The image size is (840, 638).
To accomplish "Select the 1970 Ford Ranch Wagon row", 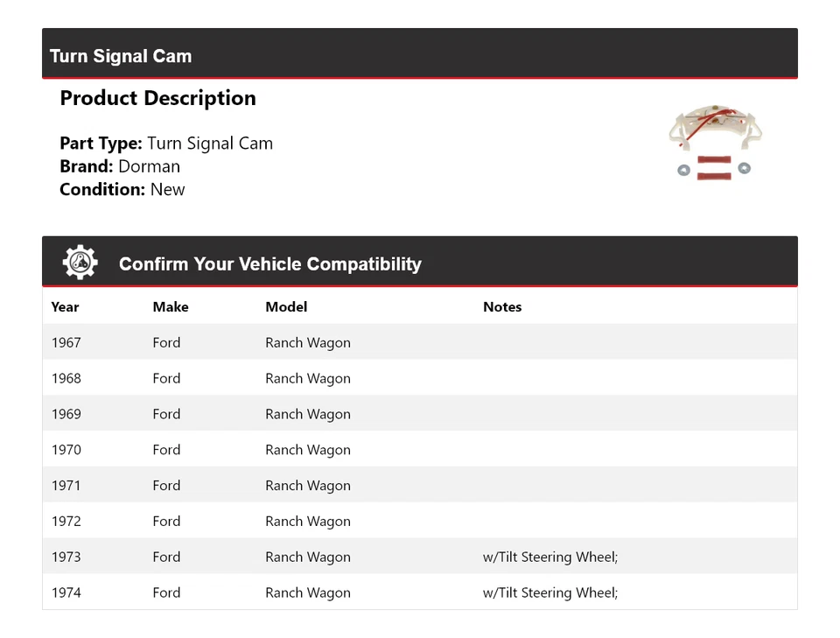I will 420,449.
